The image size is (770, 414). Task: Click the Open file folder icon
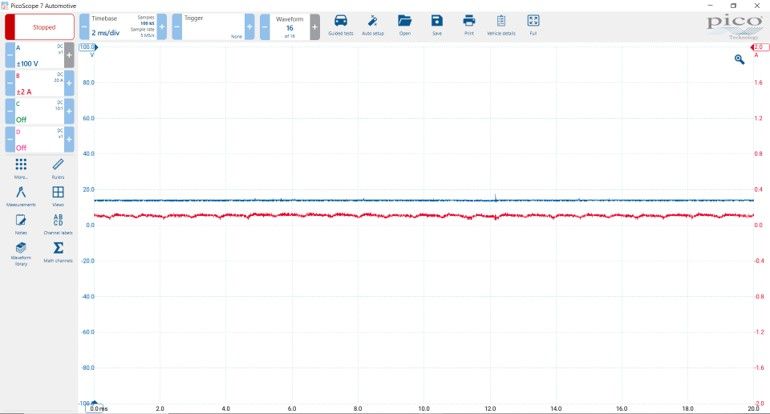click(x=404, y=25)
